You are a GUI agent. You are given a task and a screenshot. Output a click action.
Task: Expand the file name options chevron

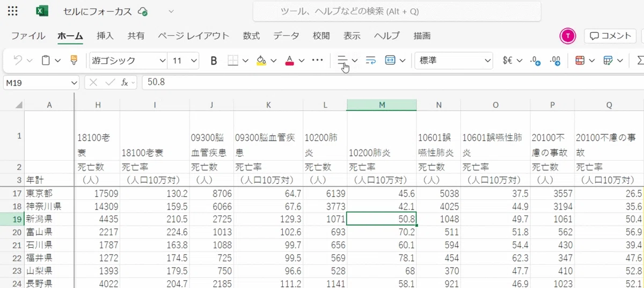coord(171,11)
